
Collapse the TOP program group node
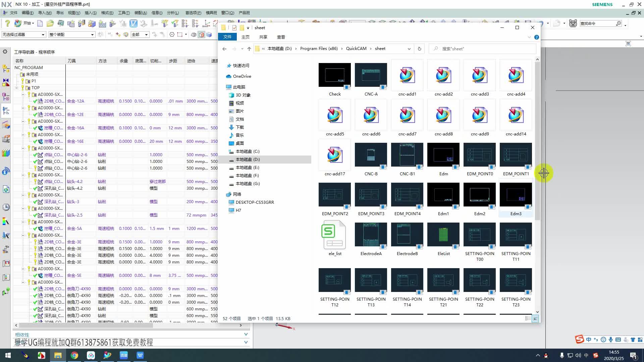[17, 88]
